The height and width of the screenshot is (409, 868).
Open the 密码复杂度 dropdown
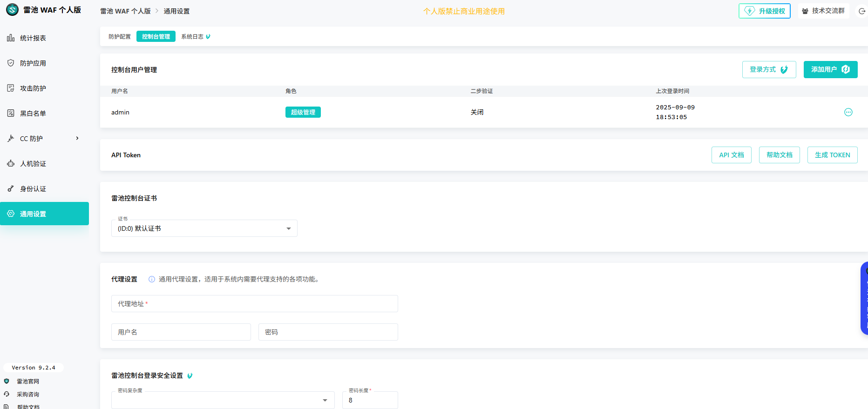(223, 400)
